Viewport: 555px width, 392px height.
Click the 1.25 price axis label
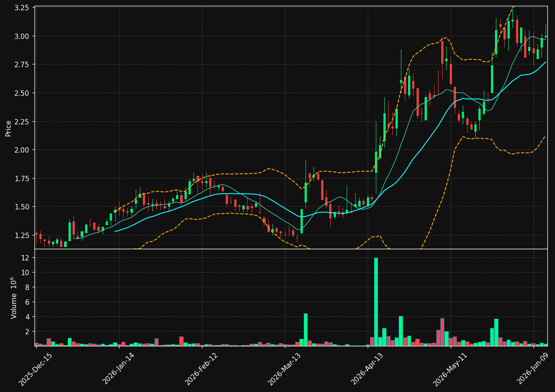tap(22, 235)
